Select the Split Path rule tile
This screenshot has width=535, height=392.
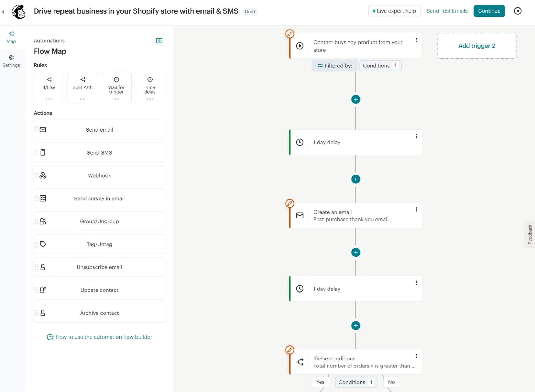[x=82, y=87]
